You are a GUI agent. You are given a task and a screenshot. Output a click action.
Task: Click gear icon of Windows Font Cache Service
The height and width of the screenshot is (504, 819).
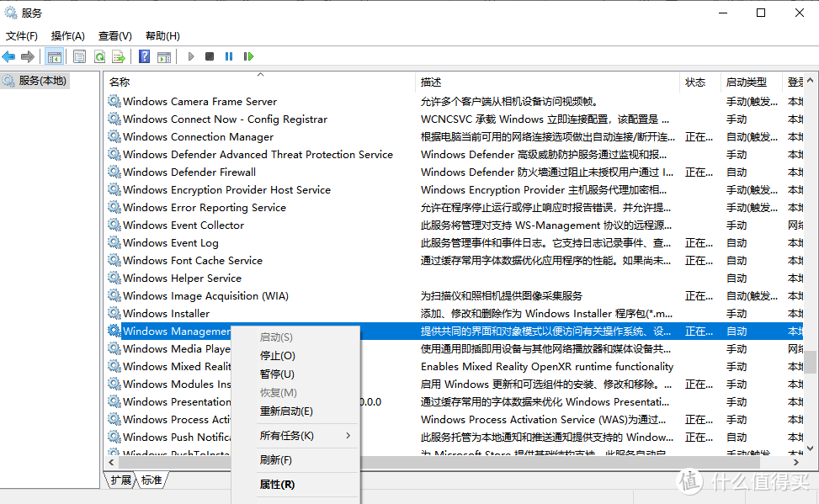pos(114,260)
